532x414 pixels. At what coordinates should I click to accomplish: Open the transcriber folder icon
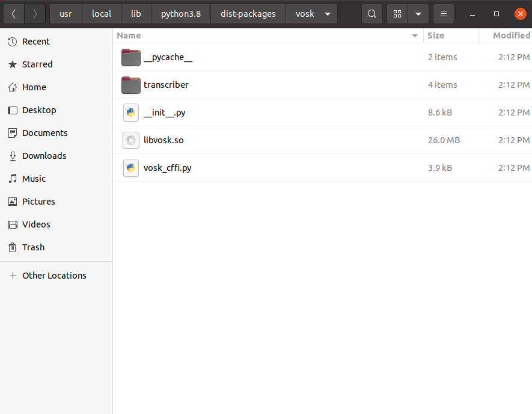(x=130, y=85)
